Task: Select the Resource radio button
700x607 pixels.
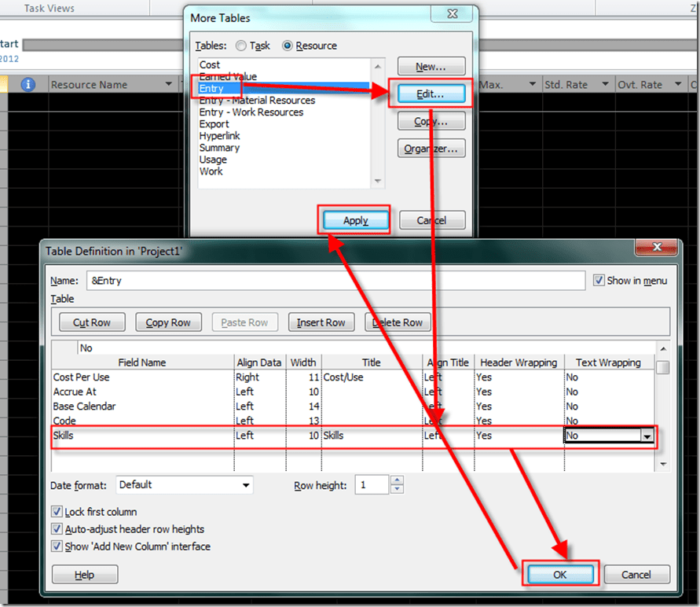Action: (288, 46)
